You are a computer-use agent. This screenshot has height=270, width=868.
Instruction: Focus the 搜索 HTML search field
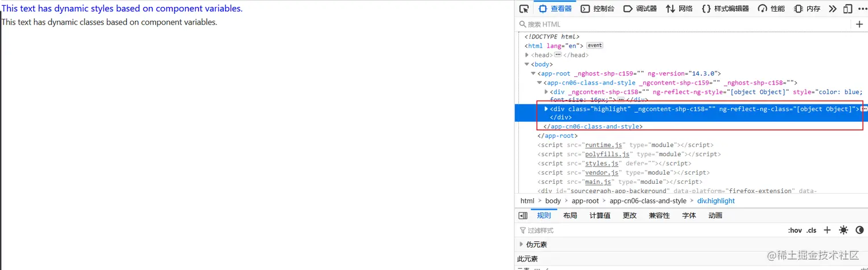683,24
